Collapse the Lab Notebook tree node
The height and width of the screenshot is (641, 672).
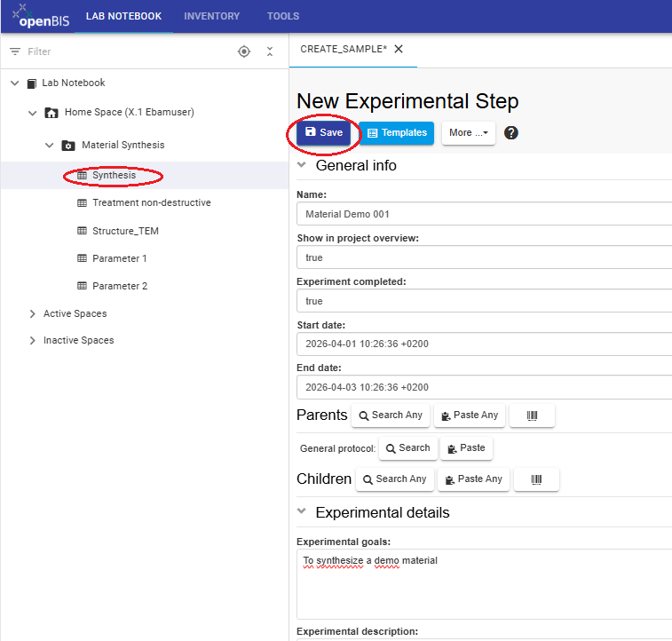pyautogui.click(x=15, y=83)
